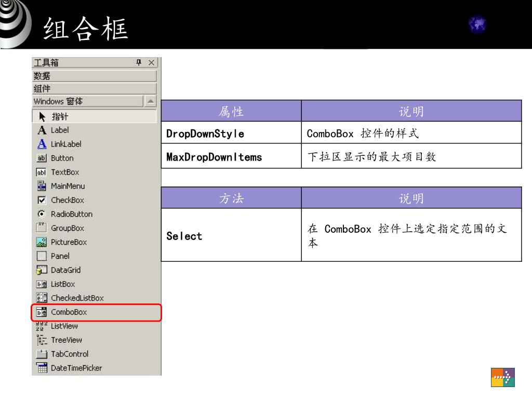Click the ListView control icon
This screenshot has width=532, height=399.
[42, 326]
